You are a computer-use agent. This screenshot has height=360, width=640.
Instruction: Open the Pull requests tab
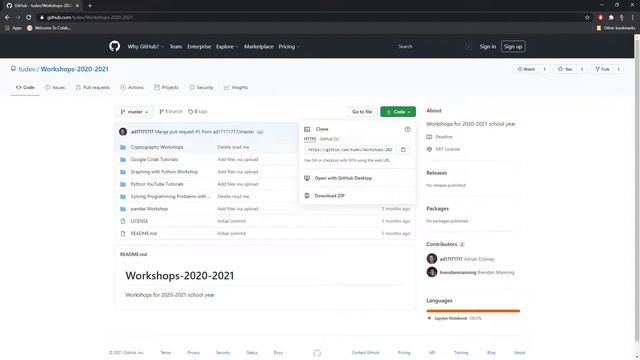pos(93,87)
